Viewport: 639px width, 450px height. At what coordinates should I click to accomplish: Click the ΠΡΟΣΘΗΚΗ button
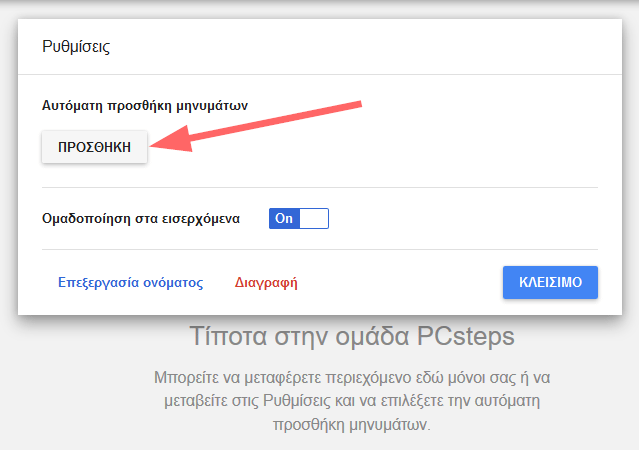(x=94, y=147)
